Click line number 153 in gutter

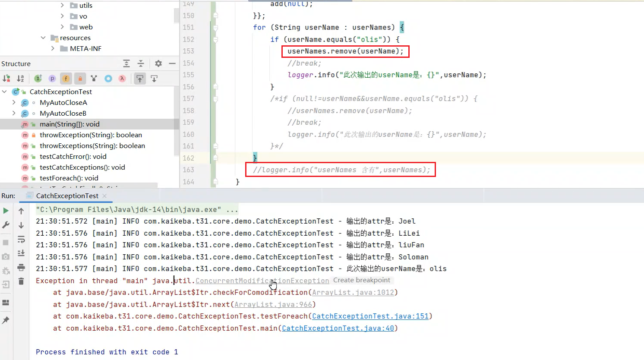pyautogui.click(x=188, y=51)
